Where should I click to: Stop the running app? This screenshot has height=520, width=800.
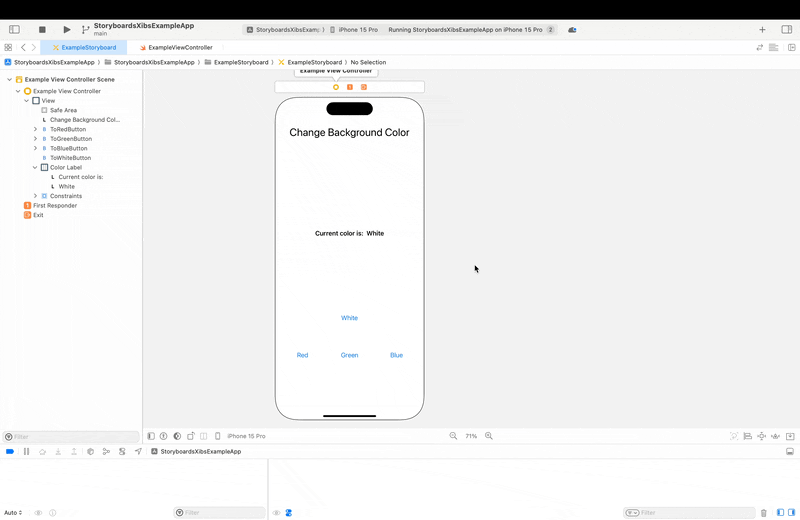pos(42,30)
